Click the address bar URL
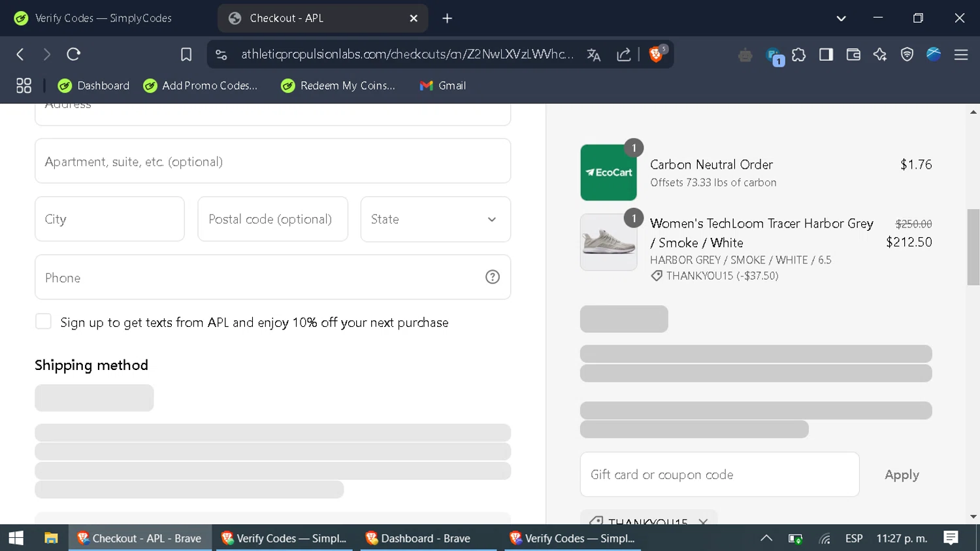This screenshot has width=980, height=551. tap(408, 54)
